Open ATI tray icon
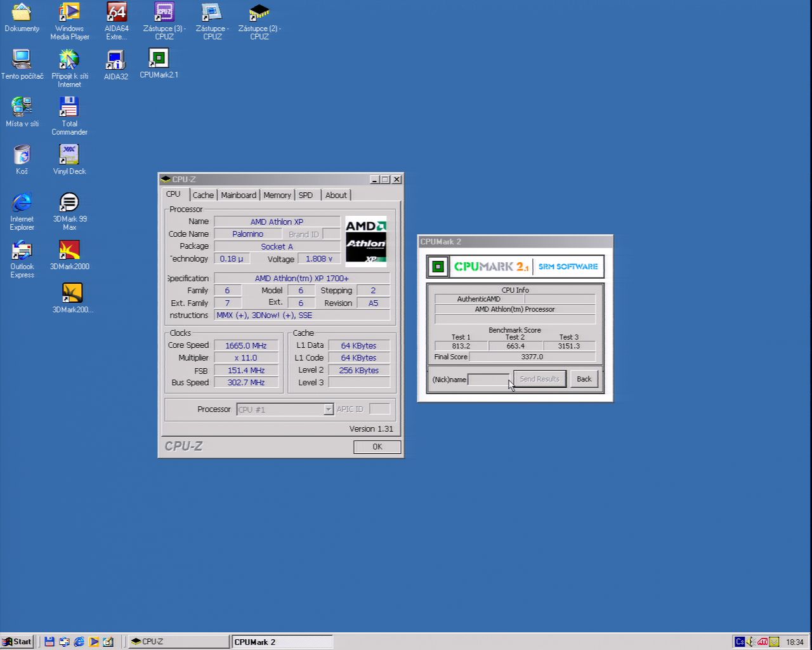 (763, 642)
